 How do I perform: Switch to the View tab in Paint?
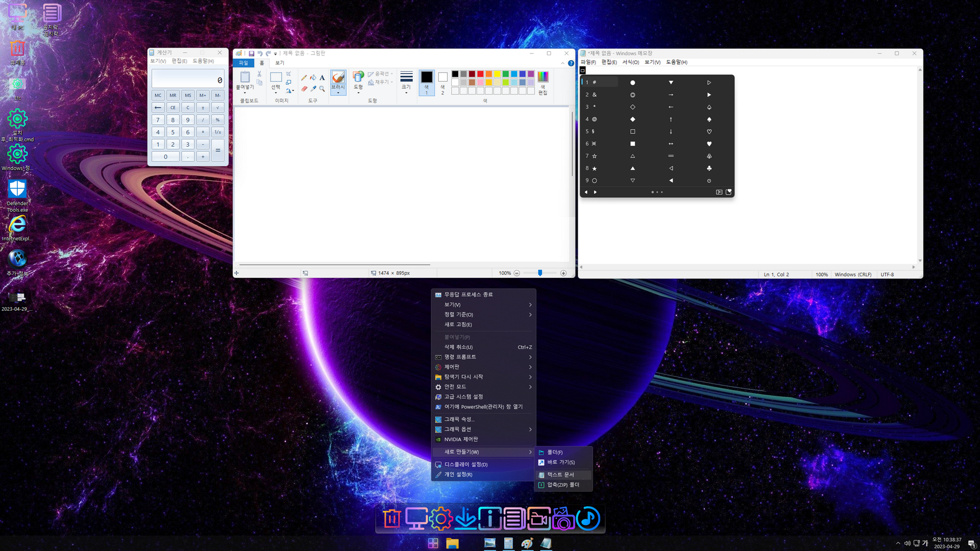[x=280, y=63]
